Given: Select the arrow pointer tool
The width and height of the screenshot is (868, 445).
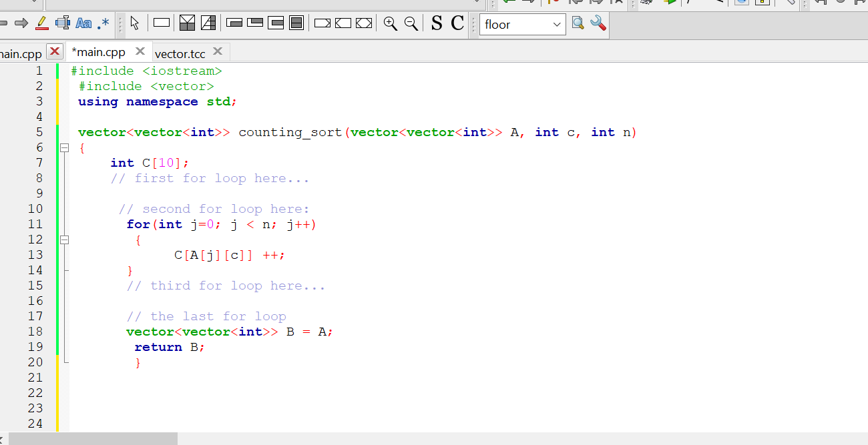Looking at the screenshot, I should [135, 23].
